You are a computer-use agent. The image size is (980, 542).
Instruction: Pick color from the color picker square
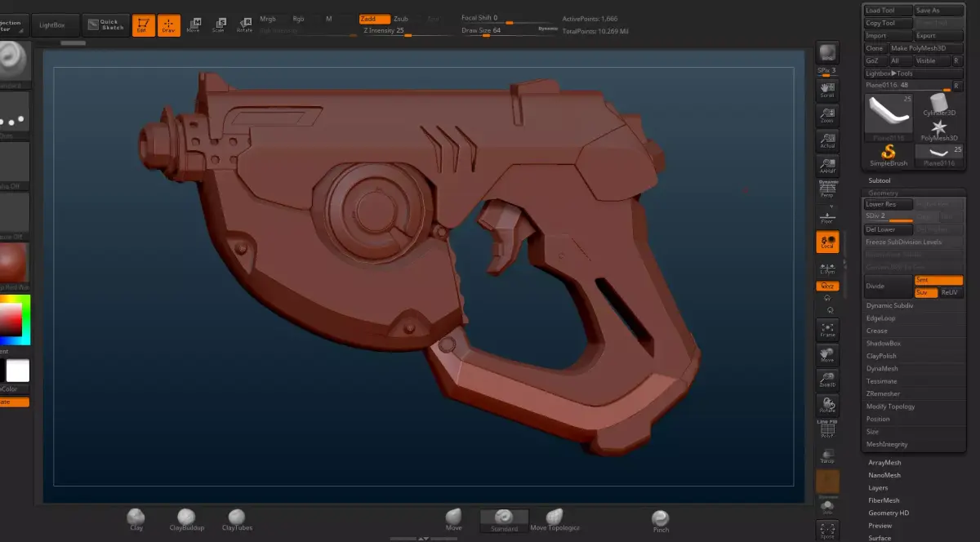tap(11, 320)
